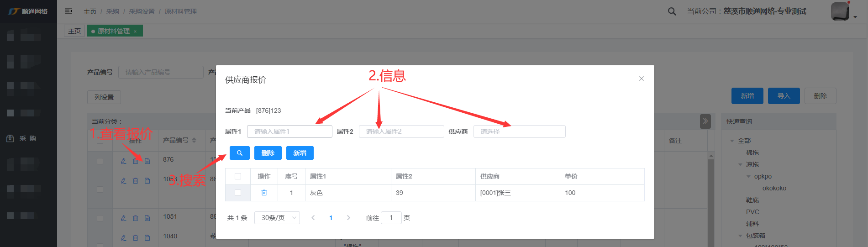This screenshot has height=247, width=868.
Task: Open global search magnifier in top header
Action: [x=672, y=11]
